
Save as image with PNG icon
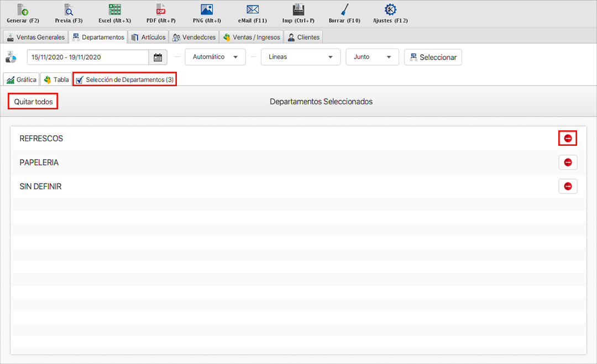(207, 10)
